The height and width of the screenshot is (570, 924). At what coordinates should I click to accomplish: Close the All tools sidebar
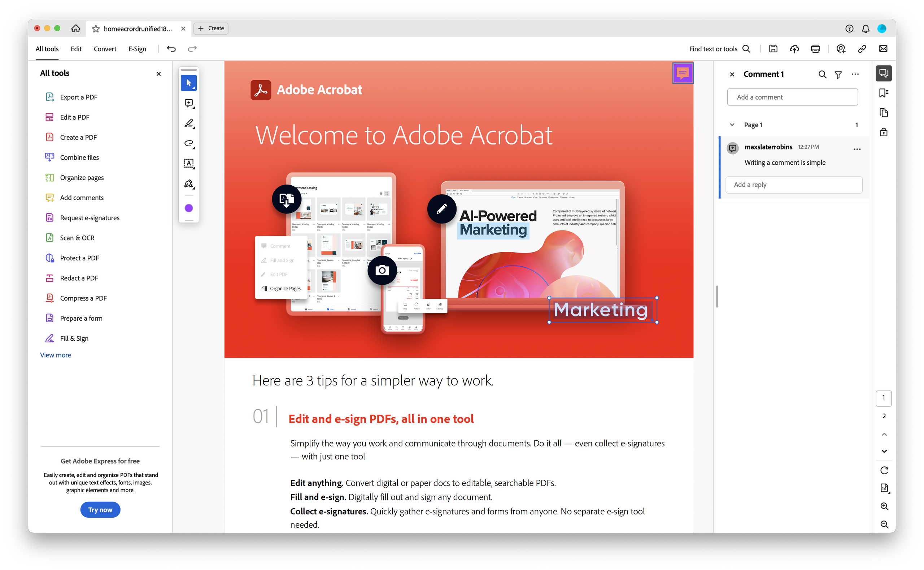click(158, 74)
